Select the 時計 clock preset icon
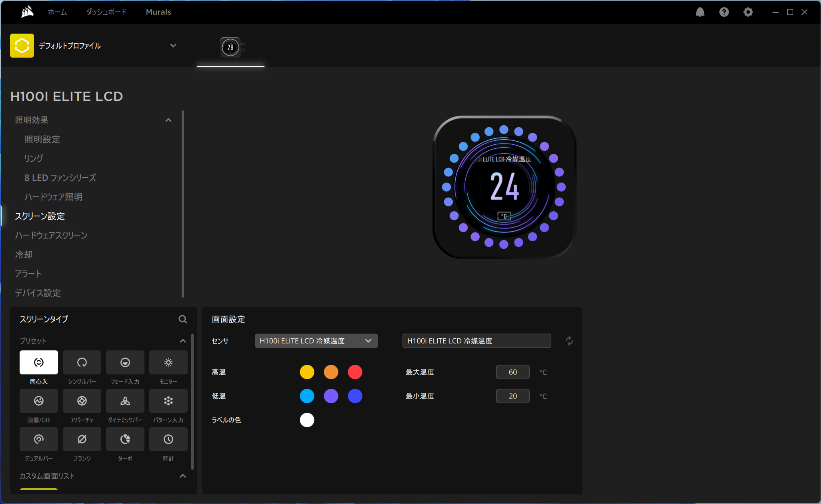The width and height of the screenshot is (821, 504). tap(168, 439)
